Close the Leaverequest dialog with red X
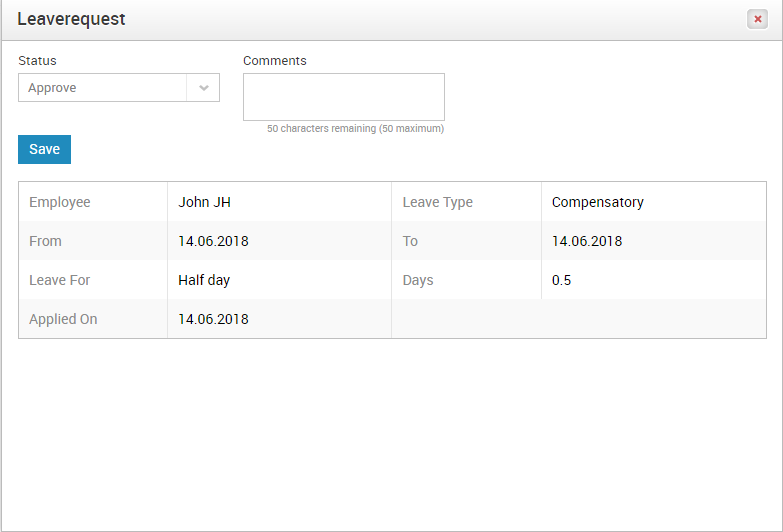The image size is (783, 532). coord(757,19)
